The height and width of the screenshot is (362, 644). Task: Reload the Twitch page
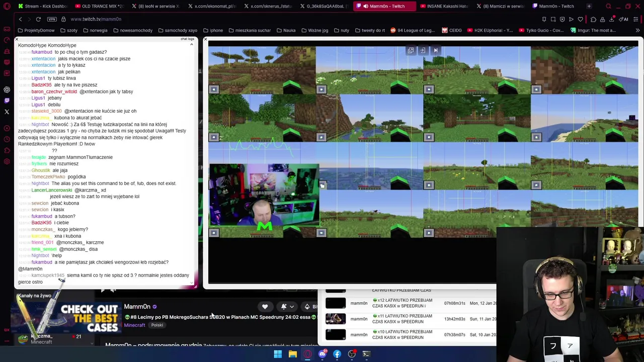coord(38,19)
